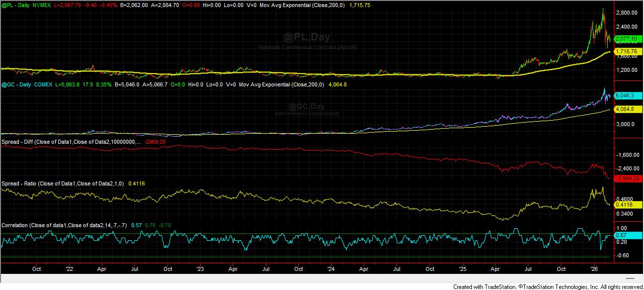This screenshot has width=644, height=290.
Task: Click the cyan 5,046.3 gold price tag
Action: click(x=625, y=95)
